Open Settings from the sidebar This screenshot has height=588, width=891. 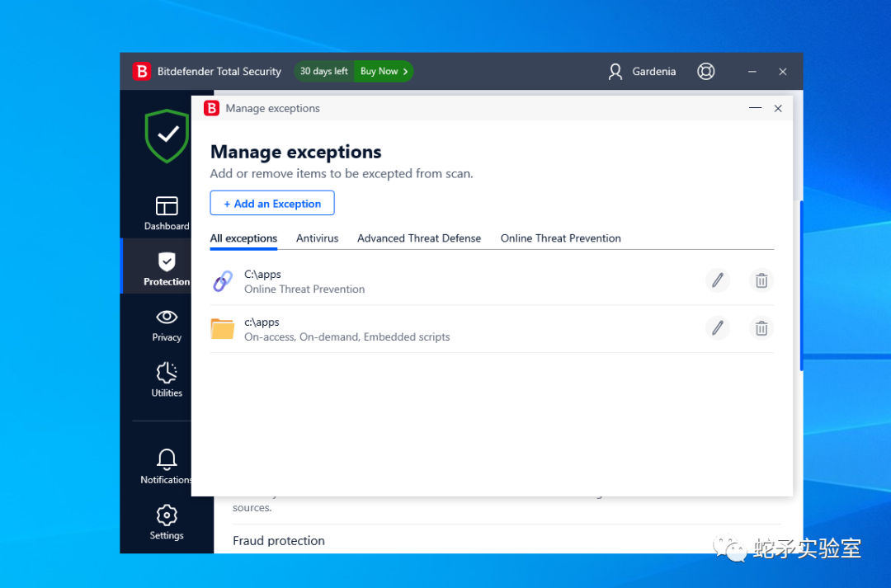[x=167, y=522]
